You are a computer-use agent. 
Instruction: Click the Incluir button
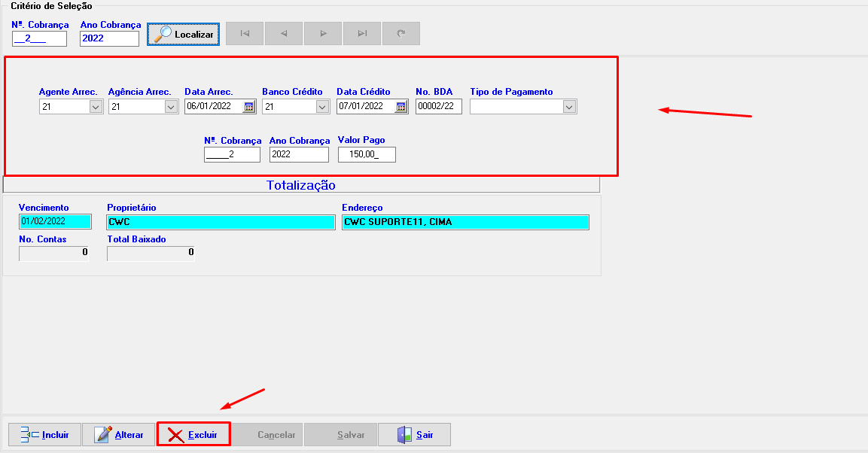click(x=44, y=435)
